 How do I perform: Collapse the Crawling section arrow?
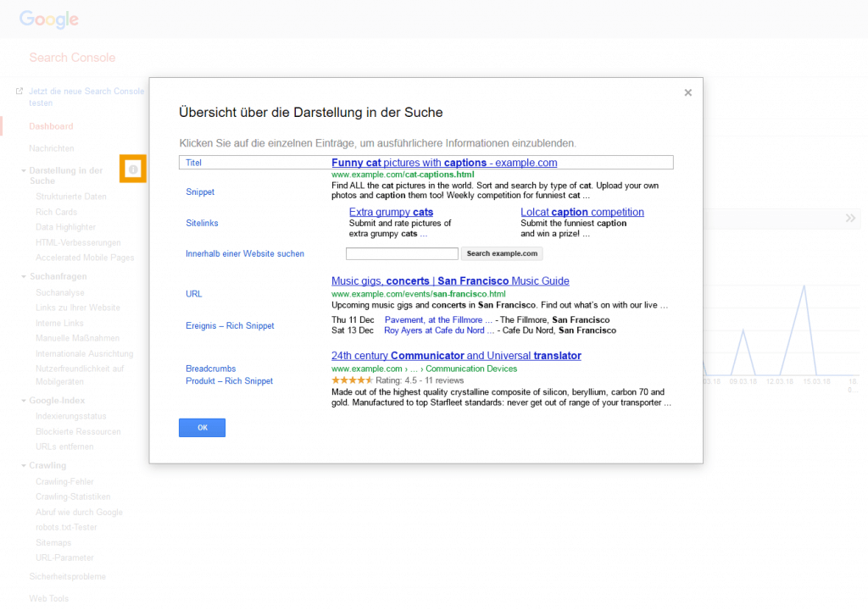point(24,466)
